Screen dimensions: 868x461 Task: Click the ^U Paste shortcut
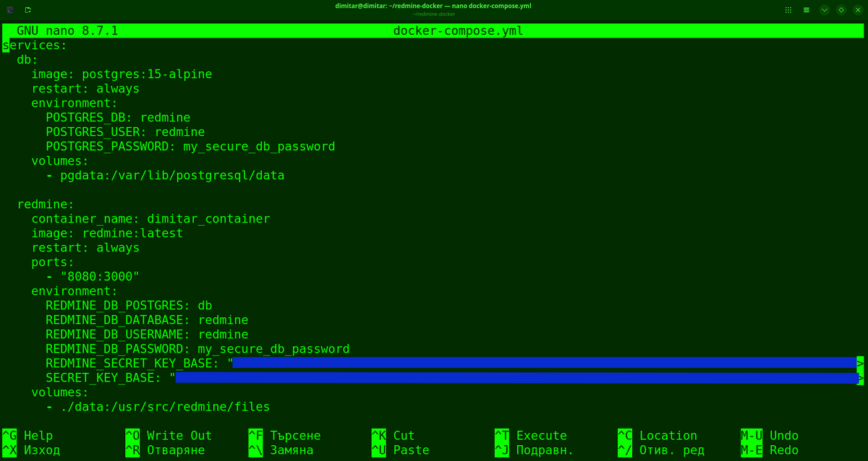tap(401, 450)
